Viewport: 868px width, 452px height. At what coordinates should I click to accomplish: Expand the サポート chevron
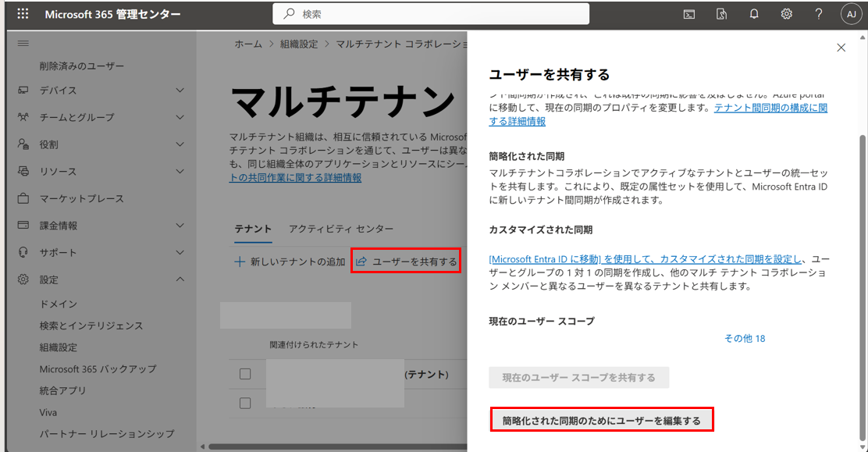[x=180, y=252]
